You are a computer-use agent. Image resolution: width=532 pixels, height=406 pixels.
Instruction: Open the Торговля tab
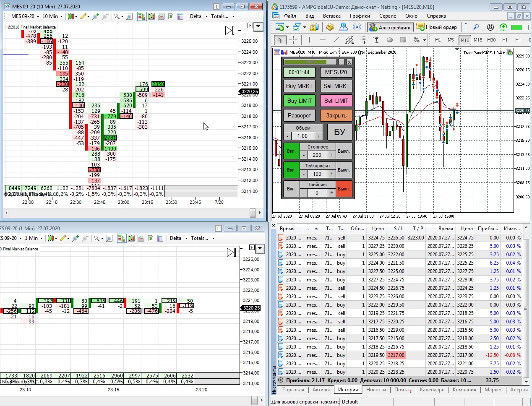(x=293, y=390)
